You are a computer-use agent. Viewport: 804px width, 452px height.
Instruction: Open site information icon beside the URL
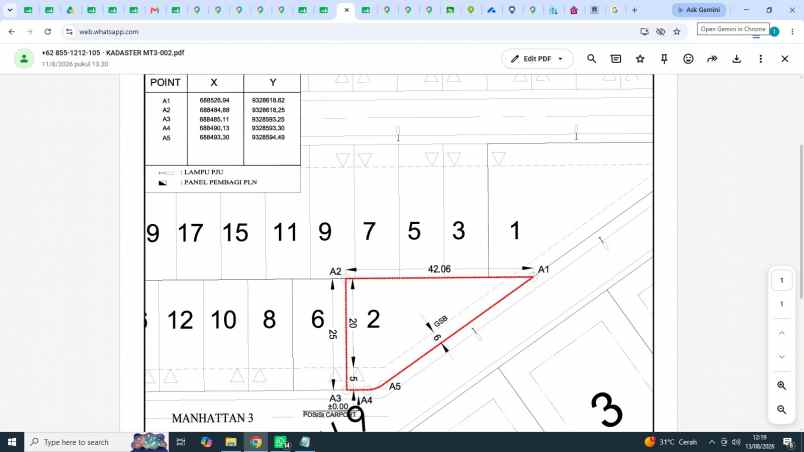69,32
